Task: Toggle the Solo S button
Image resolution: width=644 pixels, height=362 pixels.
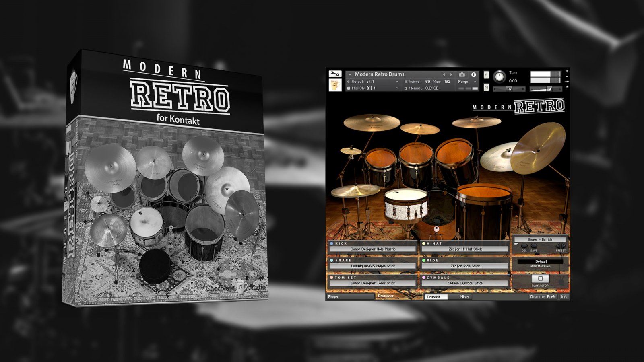Action: (x=486, y=75)
